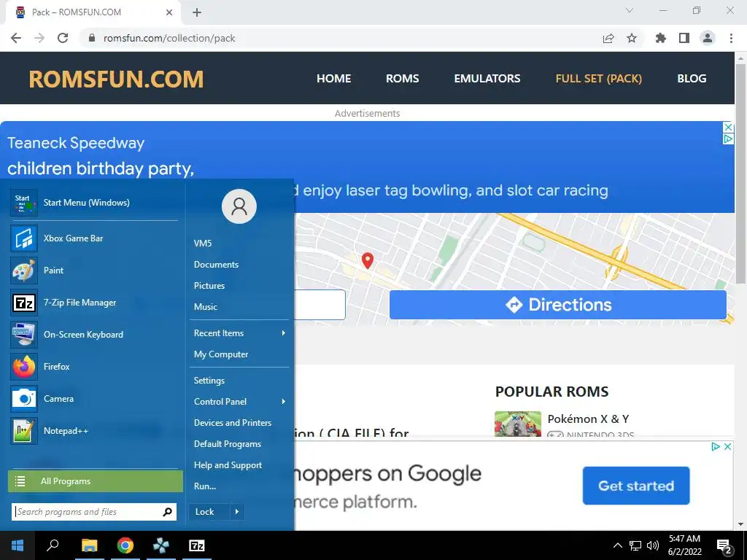Screen dimensions: 747x560
Task: Click the Directions ad button
Action: tap(558, 305)
